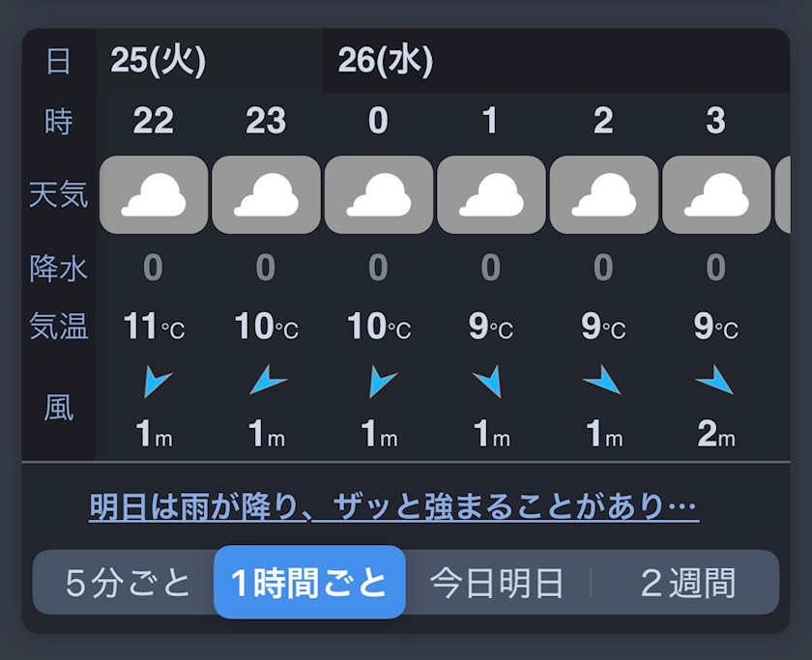Screen dimensions: 812x660
Task: Click the 天気 row label
Action: [59, 195]
